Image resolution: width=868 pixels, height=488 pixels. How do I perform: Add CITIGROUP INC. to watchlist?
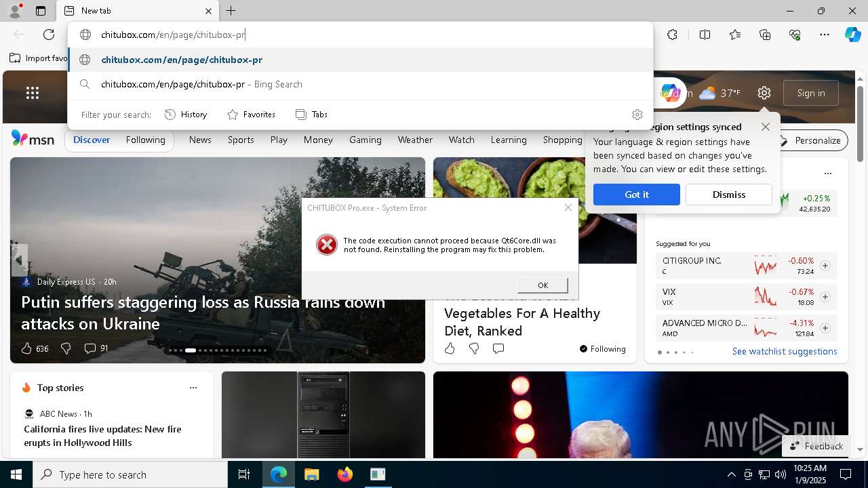coord(825,266)
